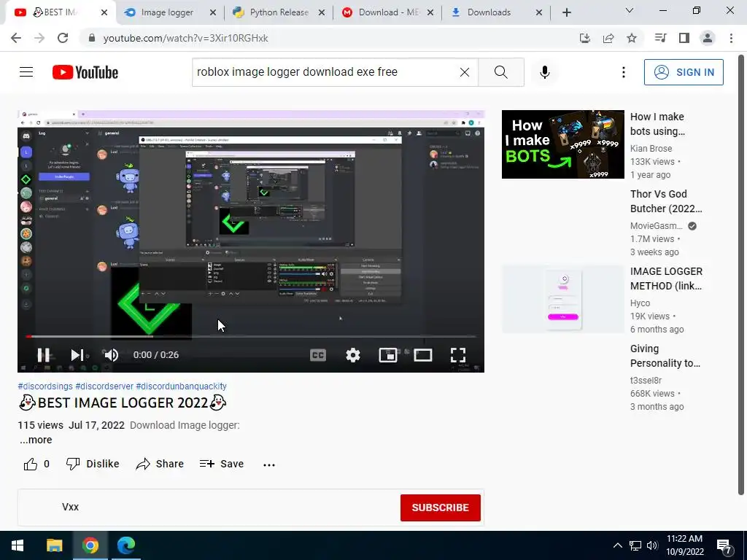Close the BEST IMAGE LOGGER YouTube tab
Image resolution: width=747 pixels, height=560 pixels.
(104, 12)
